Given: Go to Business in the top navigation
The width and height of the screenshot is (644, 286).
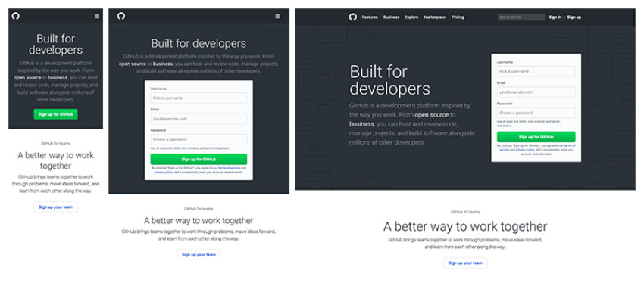Looking at the screenshot, I should pyautogui.click(x=391, y=17).
